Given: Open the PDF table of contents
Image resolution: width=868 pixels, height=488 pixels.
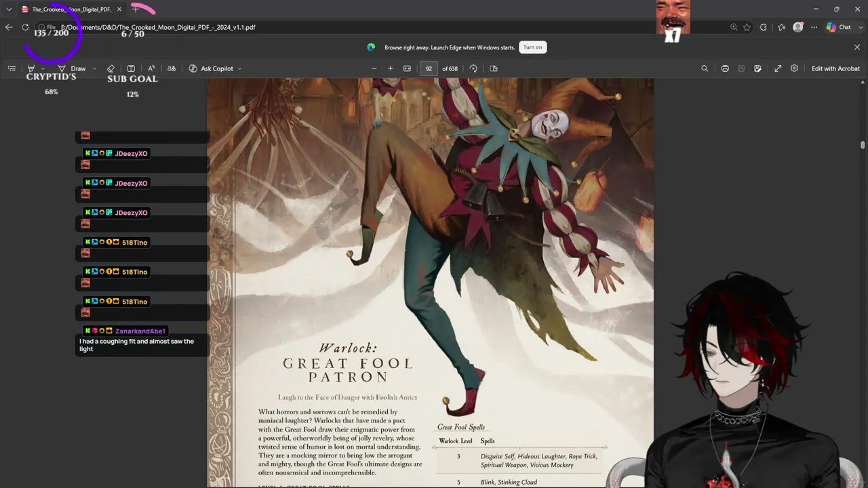Looking at the screenshot, I should pos(12,68).
